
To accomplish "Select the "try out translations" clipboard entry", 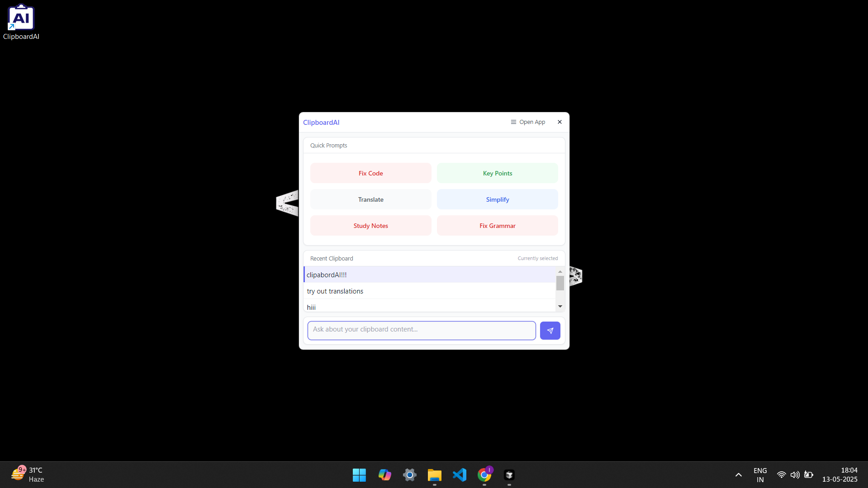I will tap(429, 291).
